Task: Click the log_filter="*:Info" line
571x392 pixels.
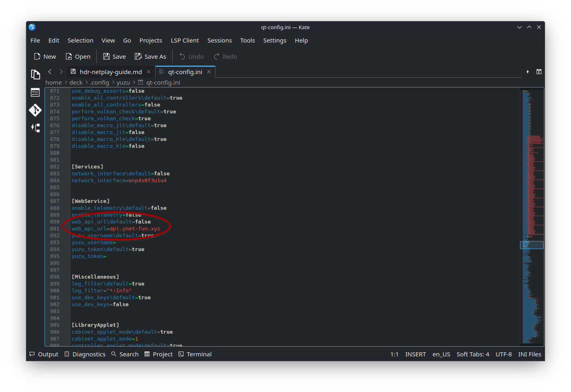Action: click(x=102, y=291)
